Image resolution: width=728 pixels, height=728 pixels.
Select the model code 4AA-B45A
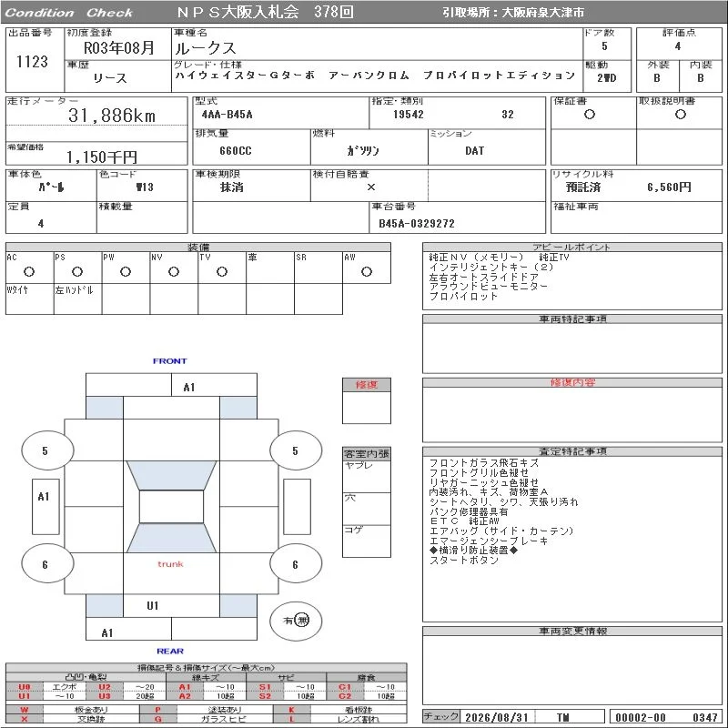tap(227, 115)
